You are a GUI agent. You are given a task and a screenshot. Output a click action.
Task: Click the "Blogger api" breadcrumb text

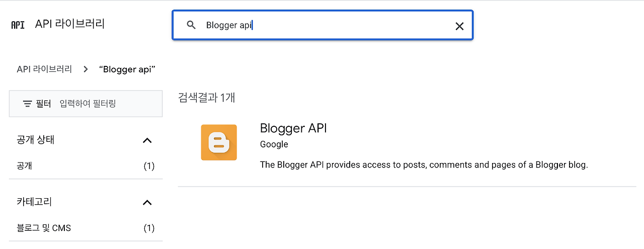[127, 69]
